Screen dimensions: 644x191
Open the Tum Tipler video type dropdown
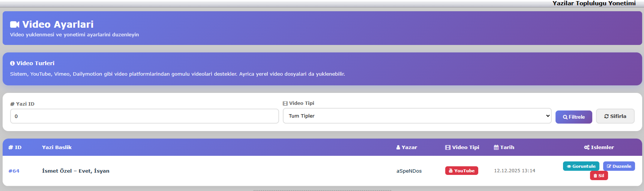(417, 116)
